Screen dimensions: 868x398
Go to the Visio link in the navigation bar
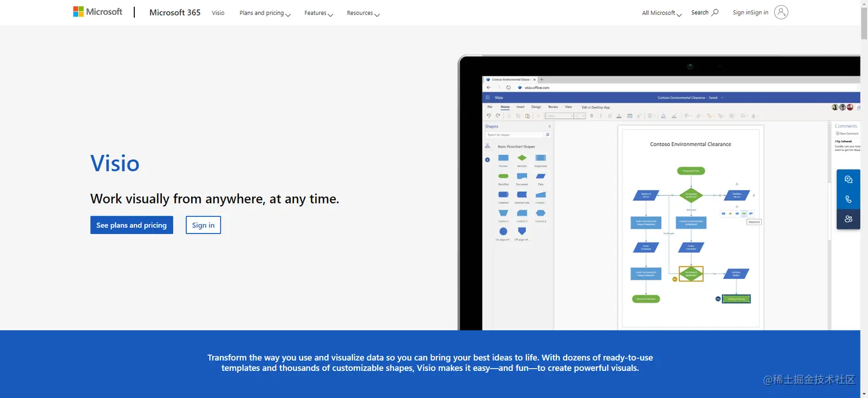point(218,13)
